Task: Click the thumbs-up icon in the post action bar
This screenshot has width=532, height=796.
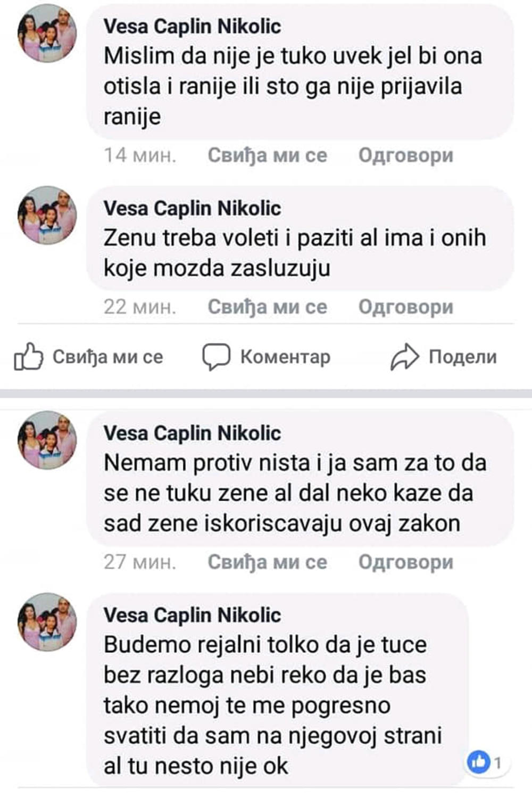Action: pos(28,356)
